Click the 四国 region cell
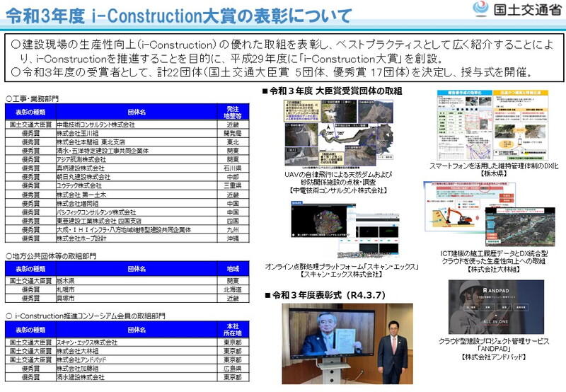This screenshot has width=566, height=392. coord(233,221)
